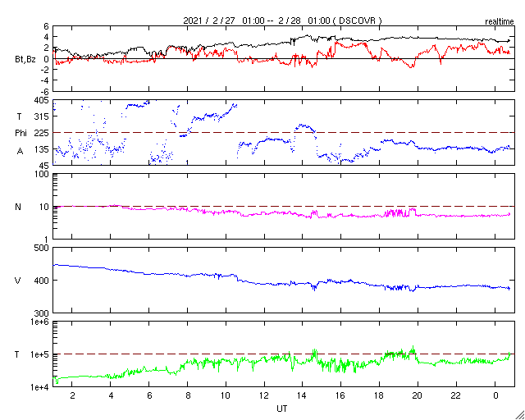Screen dimensions: 525x420
Task: Click the '400' tick value on the velocity panel
Action: [42, 281]
